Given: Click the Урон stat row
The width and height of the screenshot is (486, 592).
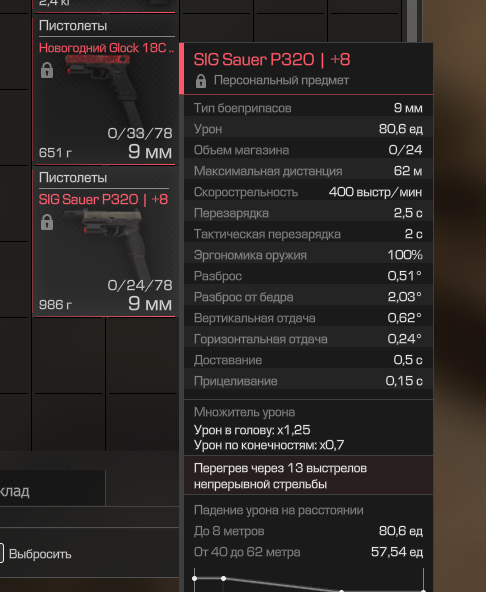Looking at the screenshot, I should click(x=308, y=129).
